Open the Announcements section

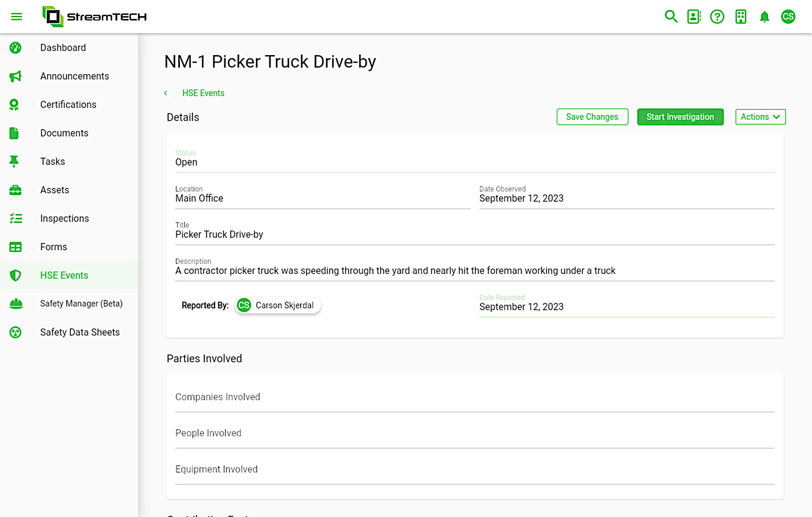pos(75,76)
